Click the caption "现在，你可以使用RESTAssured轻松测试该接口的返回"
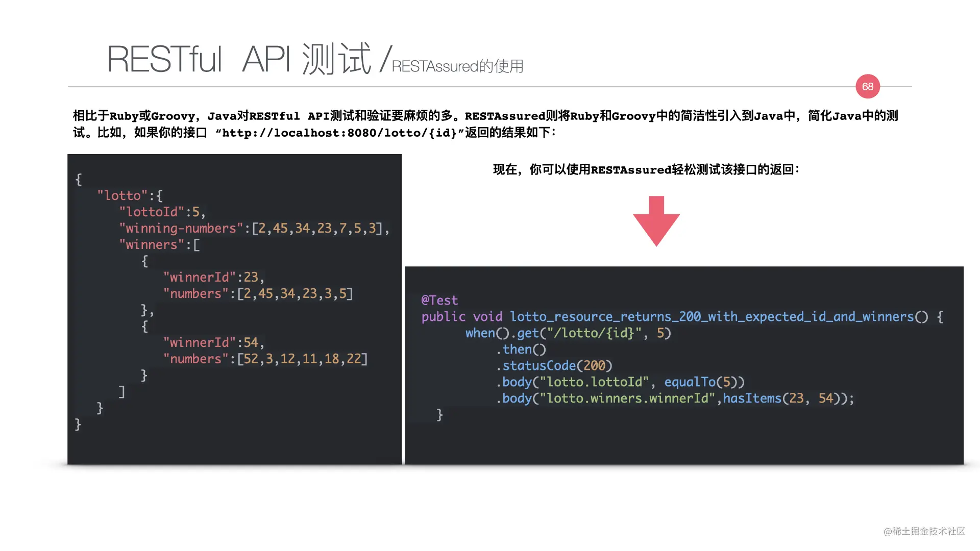This screenshot has width=980, height=551. [x=646, y=169]
